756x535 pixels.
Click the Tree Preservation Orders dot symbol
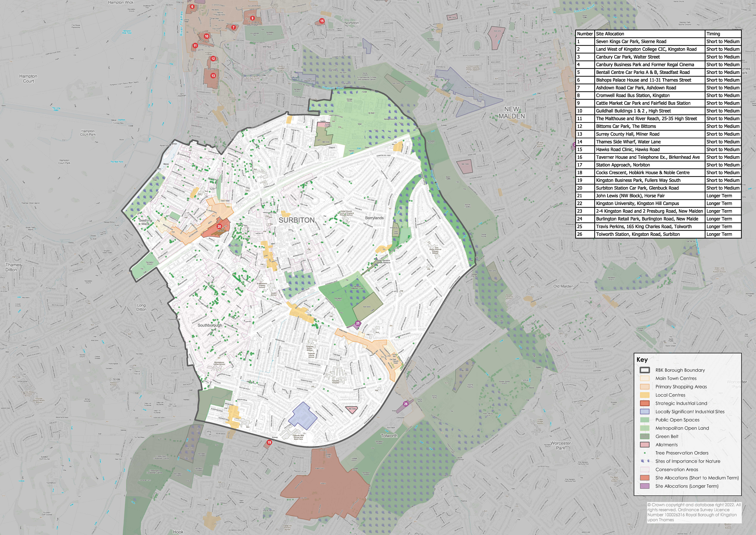click(645, 453)
